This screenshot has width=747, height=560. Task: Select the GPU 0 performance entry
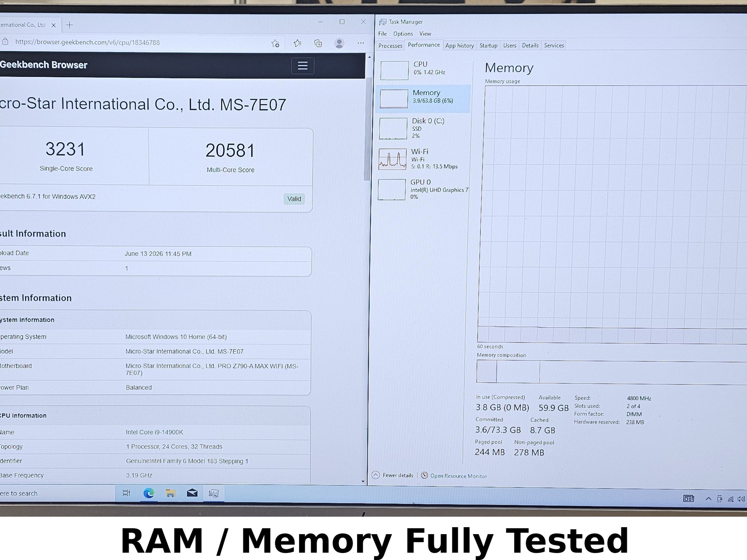pyautogui.click(x=423, y=189)
